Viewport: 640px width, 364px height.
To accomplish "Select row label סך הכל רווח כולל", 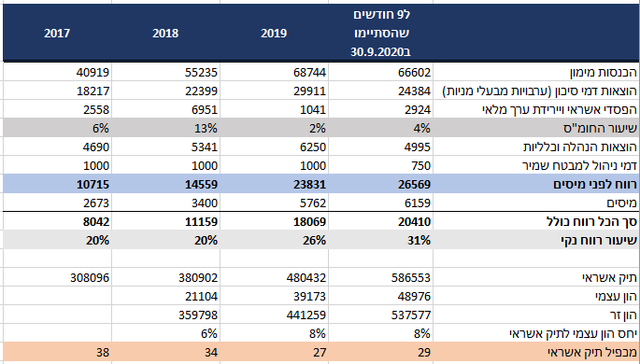I will click(x=591, y=222).
